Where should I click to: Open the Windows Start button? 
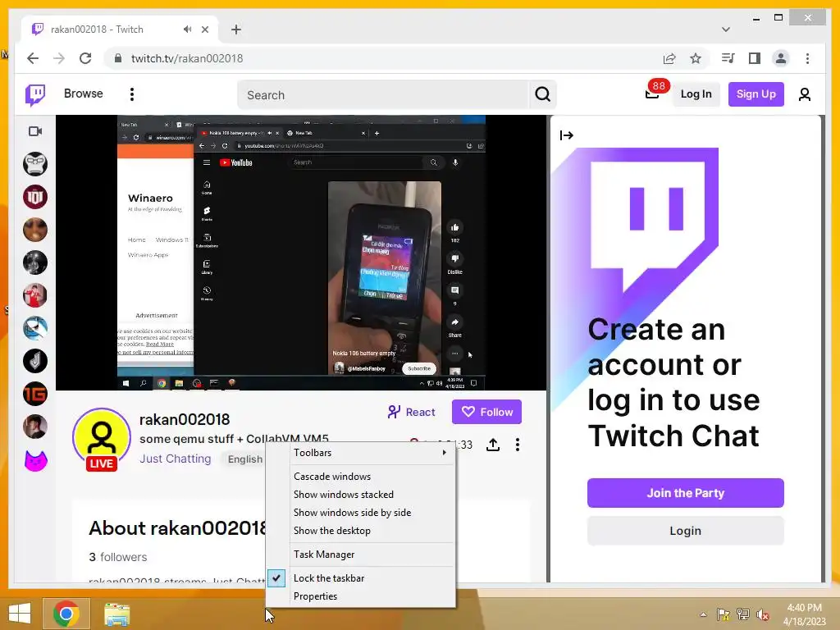tap(20, 614)
